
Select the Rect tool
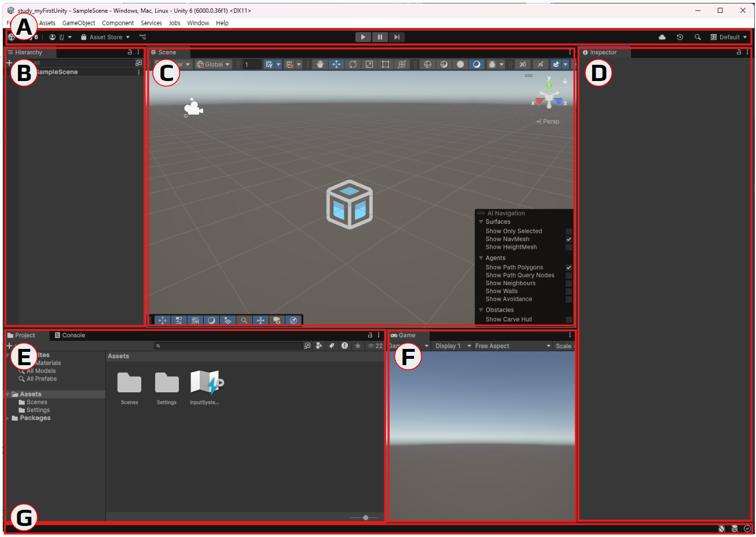tap(385, 64)
